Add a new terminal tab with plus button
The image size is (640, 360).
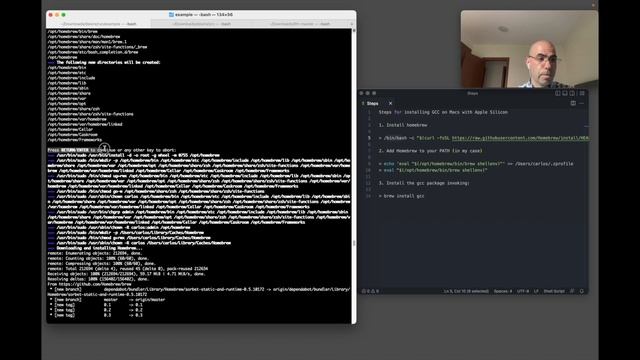pyautogui.click(x=352, y=24)
